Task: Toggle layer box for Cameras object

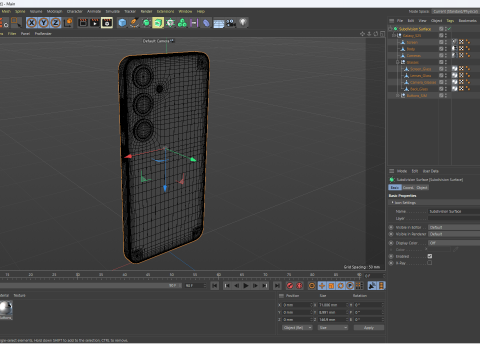Action: point(441,55)
